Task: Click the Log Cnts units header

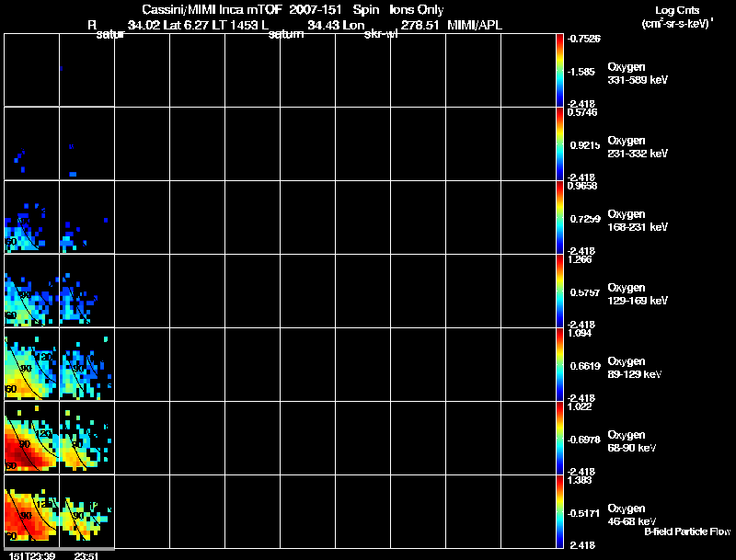Action: 677,17
